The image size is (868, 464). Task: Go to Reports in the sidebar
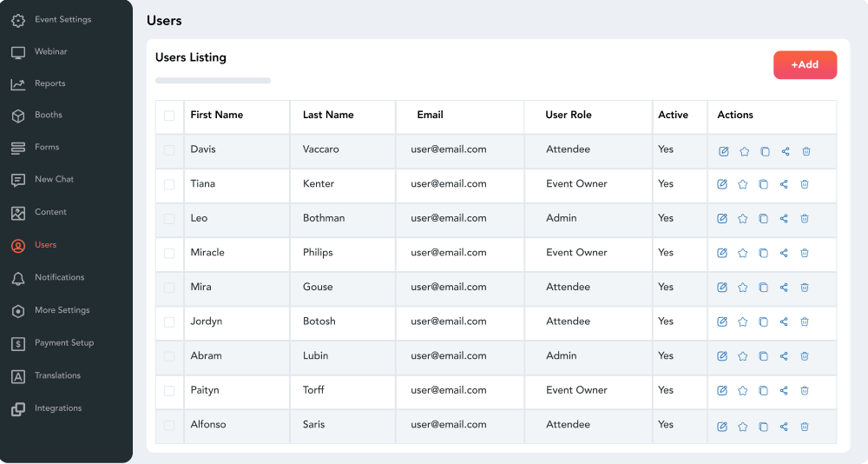point(49,83)
